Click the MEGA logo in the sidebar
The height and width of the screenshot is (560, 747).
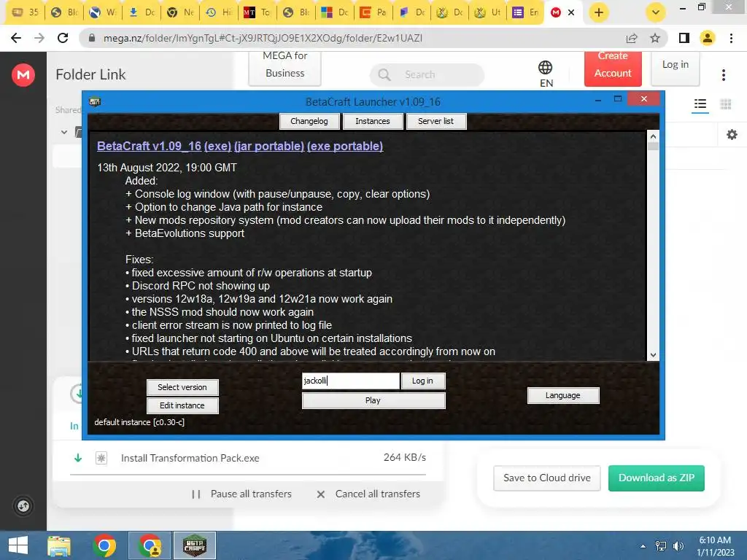pyautogui.click(x=23, y=75)
